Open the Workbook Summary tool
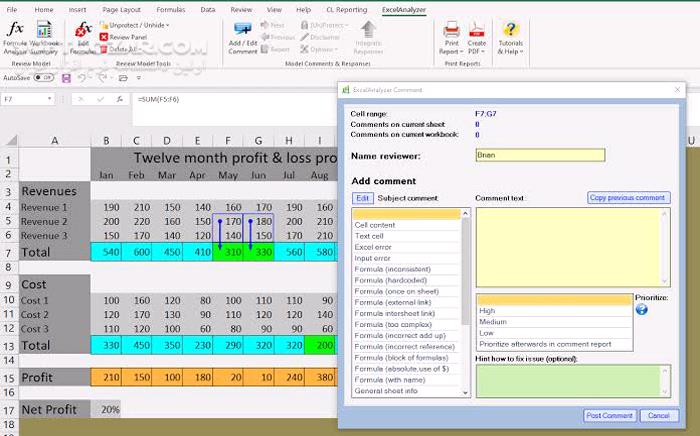Image resolution: width=700 pixels, height=436 pixels. pyautogui.click(x=44, y=38)
